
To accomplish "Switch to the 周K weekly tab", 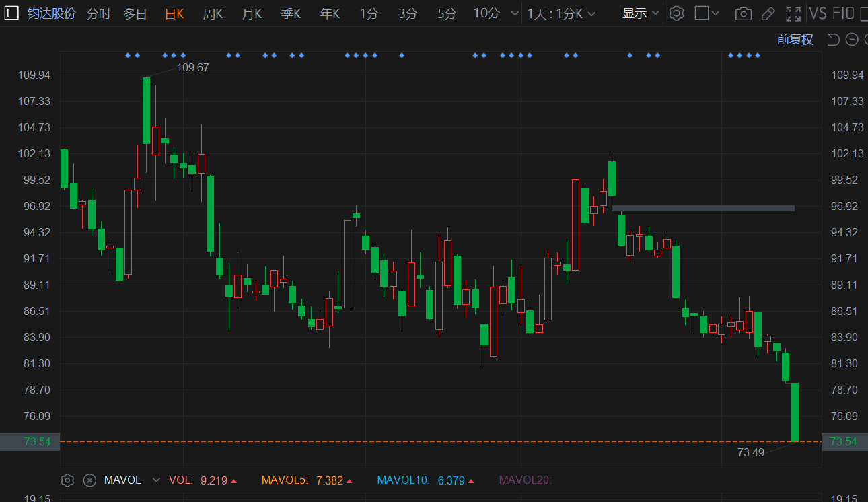I will [x=213, y=13].
